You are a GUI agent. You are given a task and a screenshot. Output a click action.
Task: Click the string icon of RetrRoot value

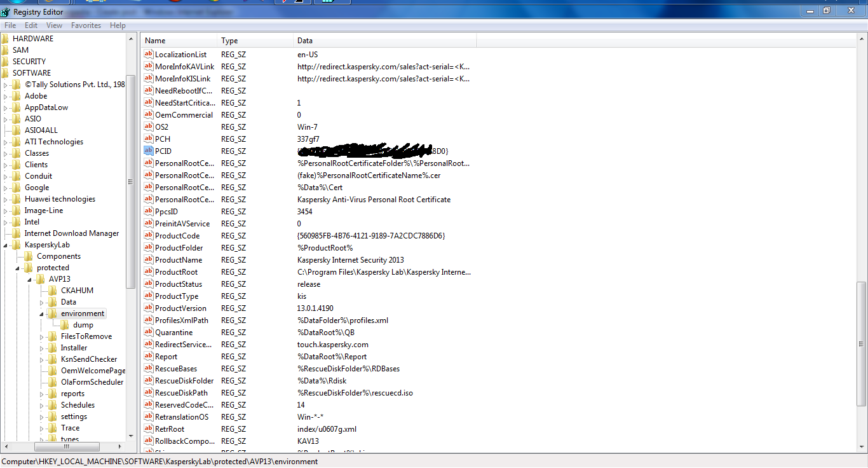(149, 429)
